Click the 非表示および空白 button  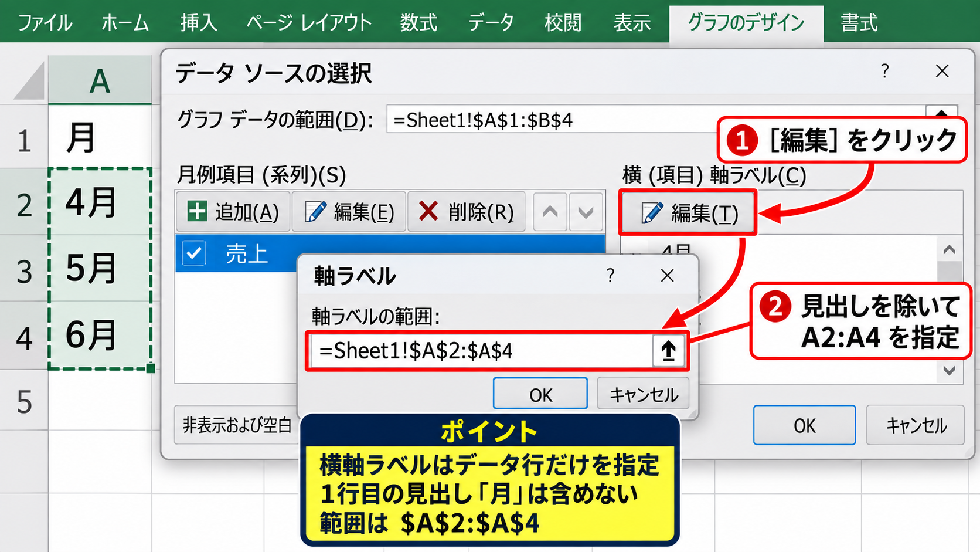pyautogui.click(x=237, y=425)
